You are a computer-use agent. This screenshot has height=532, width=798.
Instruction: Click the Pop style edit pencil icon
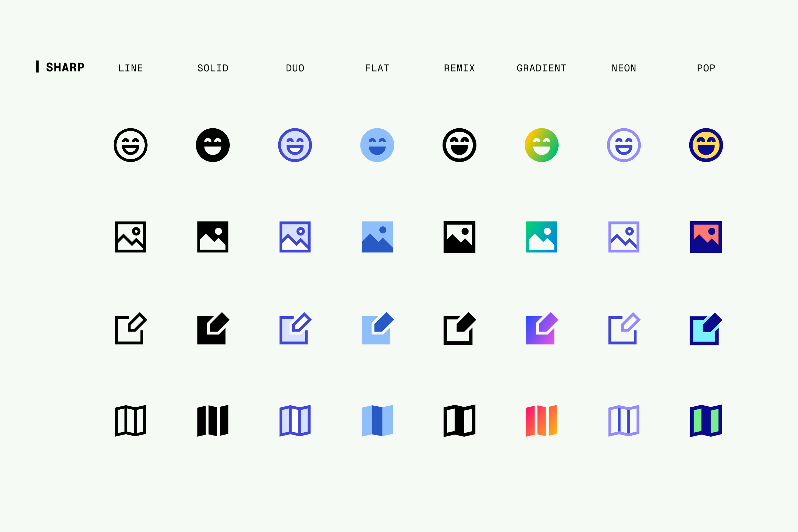click(706, 329)
